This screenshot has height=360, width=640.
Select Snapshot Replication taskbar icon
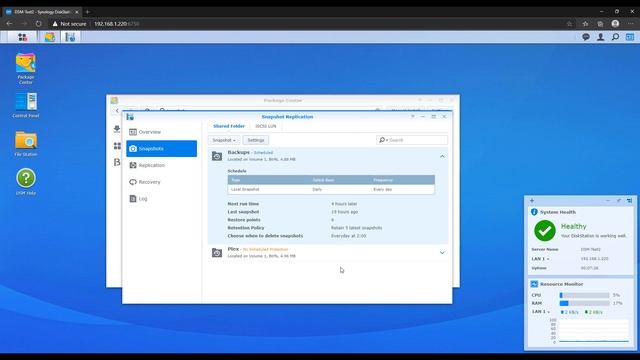tap(70, 37)
